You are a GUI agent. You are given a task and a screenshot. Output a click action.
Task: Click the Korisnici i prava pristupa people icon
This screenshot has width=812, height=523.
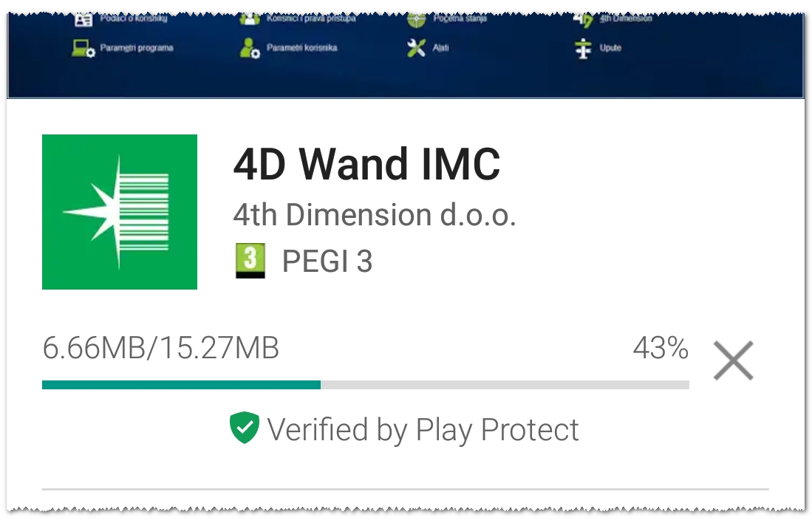(x=250, y=19)
